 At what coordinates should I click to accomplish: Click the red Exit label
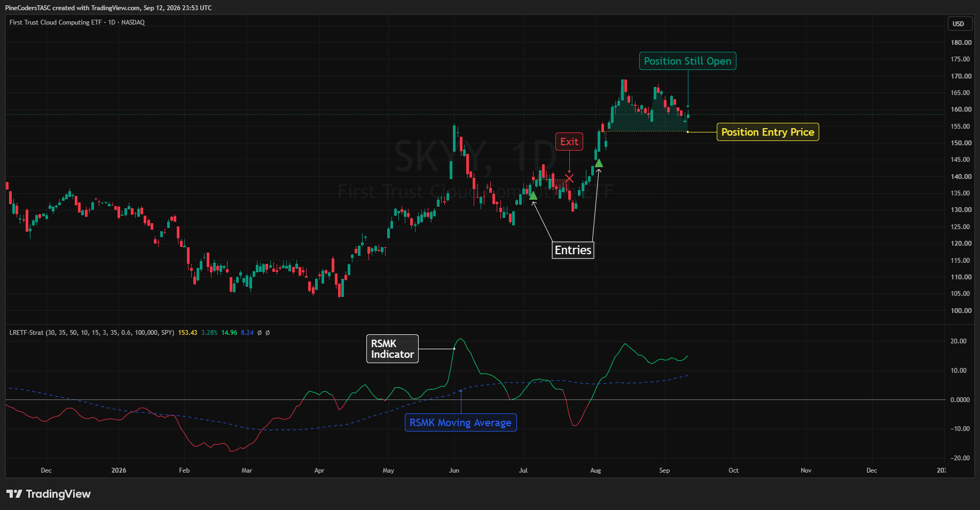tap(569, 142)
